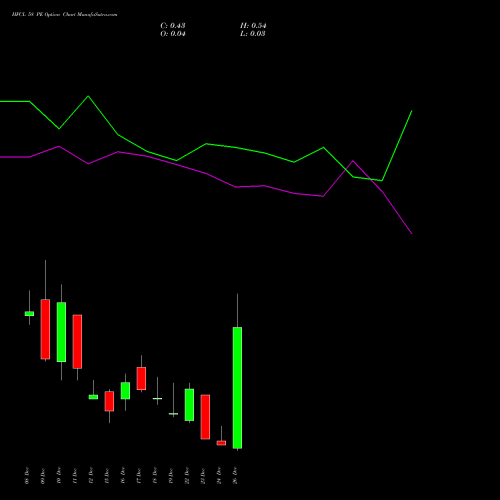This screenshot has height=500, width=500.
Task: Select the 08 Dec date label
Action: 27,475
